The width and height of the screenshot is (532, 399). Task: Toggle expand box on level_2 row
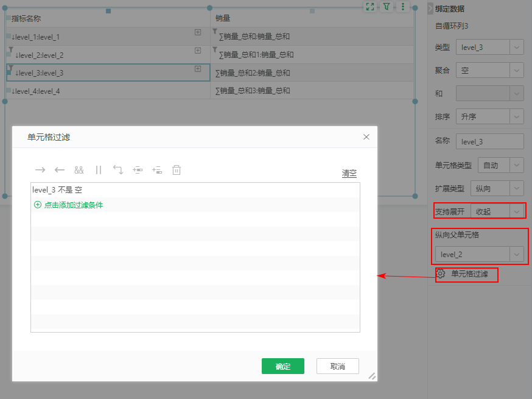(x=198, y=51)
